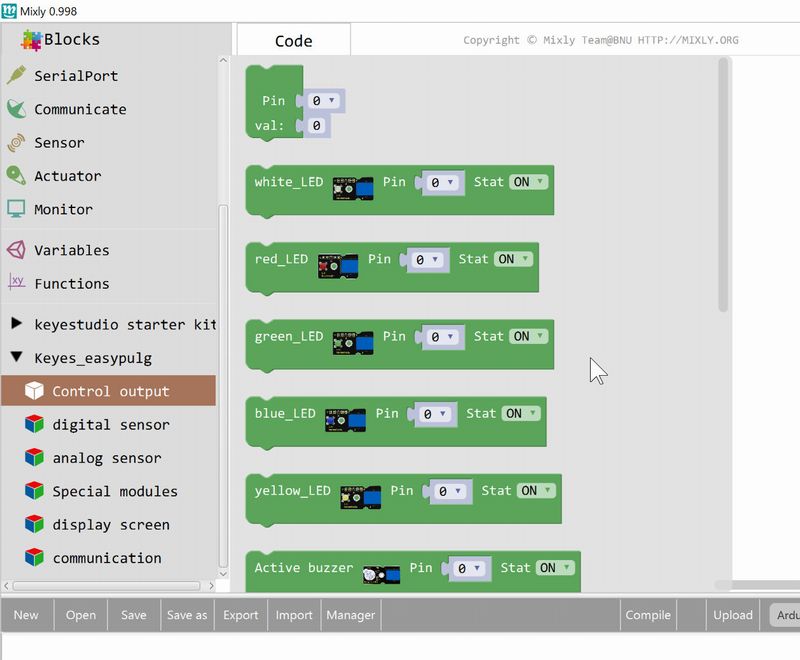The image size is (800, 660).
Task: Click the green_LED module picture
Action: pyautogui.click(x=353, y=343)
